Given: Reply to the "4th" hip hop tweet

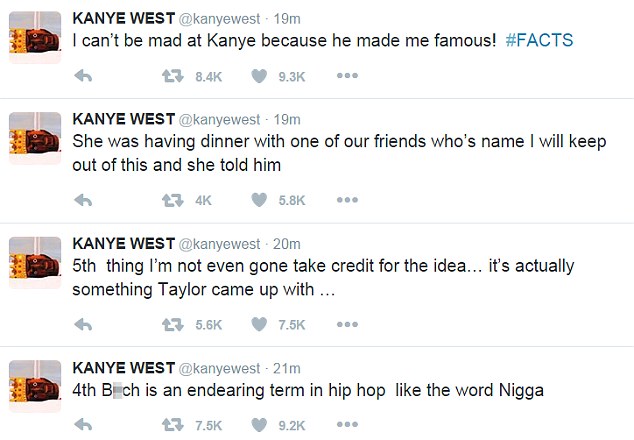Looking at the screenshot, I should (x=85, y=425).
